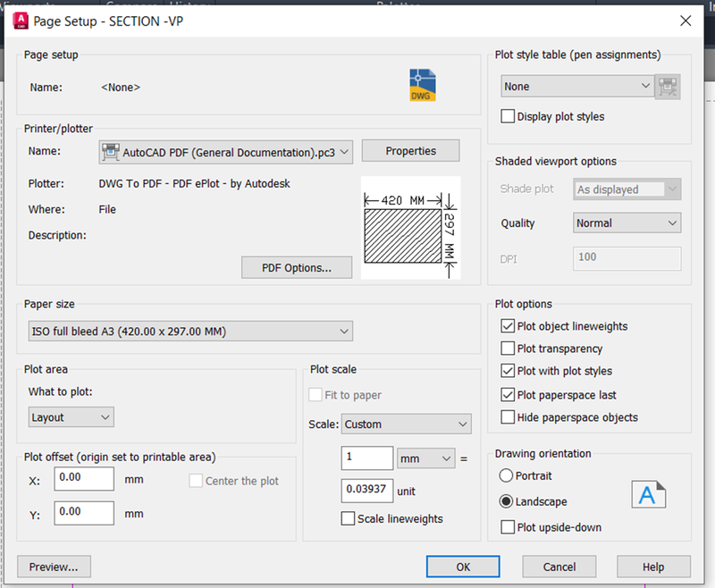The height and width of the screenshot is (588, 715).
Task: Open the Quality dropdown
Action: pos(627,223)
